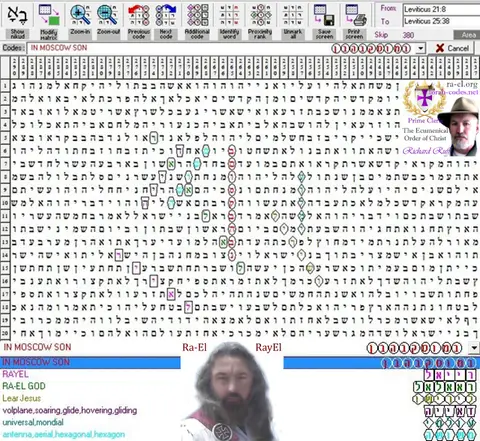480x441 pixels.
Task: Click the purple cross emblem logo
Action: click(x=424, y=99)
